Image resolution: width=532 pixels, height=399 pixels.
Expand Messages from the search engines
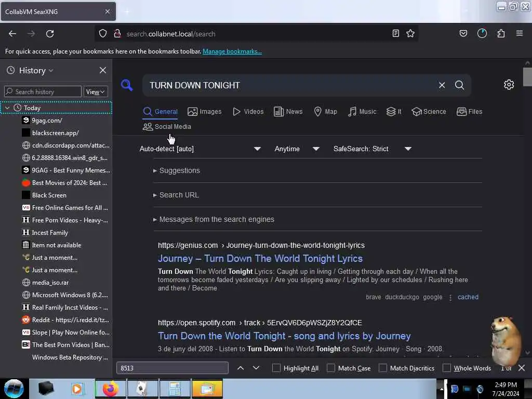[x=214, y=219]
